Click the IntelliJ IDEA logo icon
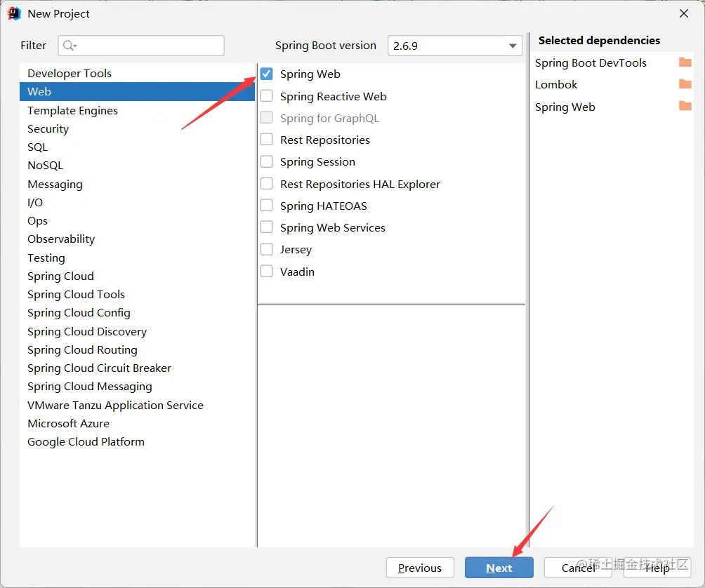705x588 pixels. pos(14,13)
